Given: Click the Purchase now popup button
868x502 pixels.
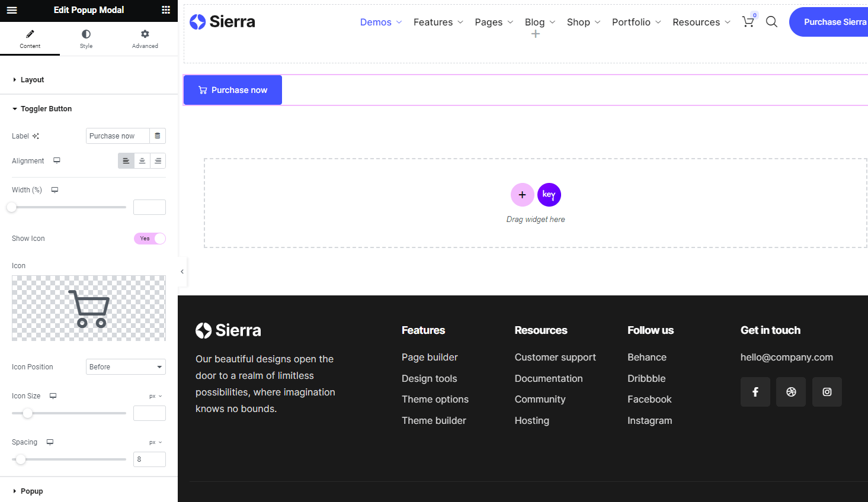Looking at the screenshot, I should [x=233, y=90].
